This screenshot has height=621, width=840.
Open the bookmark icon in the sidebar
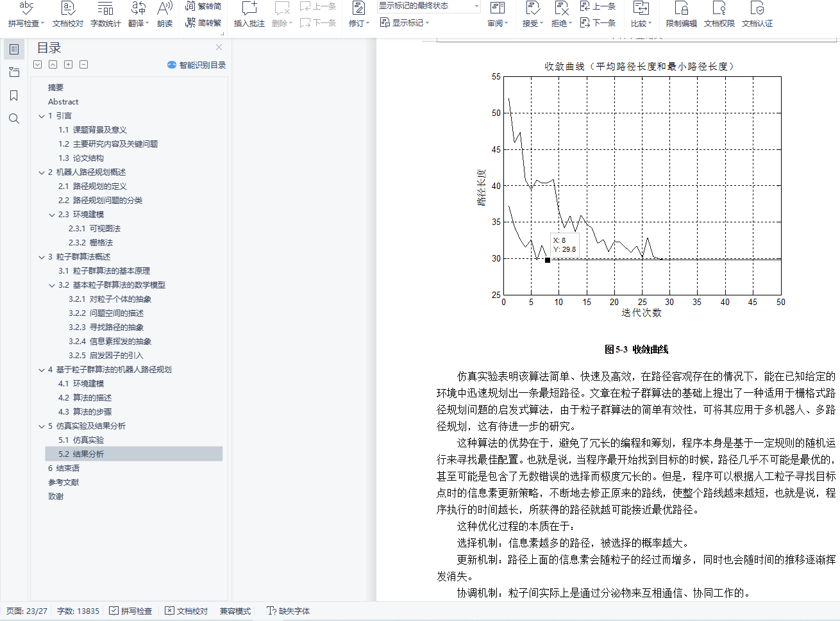pyautogui.click(x=14, y=95)
